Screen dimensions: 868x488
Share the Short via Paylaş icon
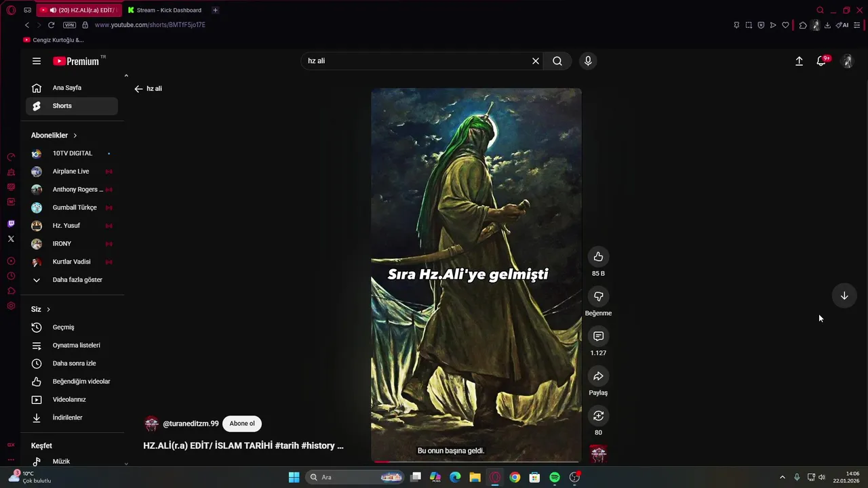[598, 376]
